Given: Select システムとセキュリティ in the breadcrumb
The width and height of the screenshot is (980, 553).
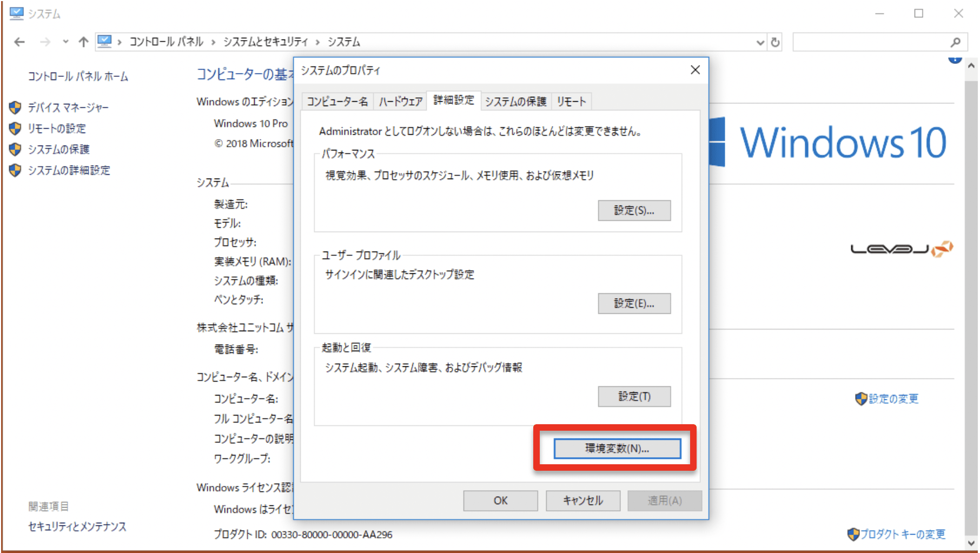Looking at the screenshot, I should click(x=266, y=42).
